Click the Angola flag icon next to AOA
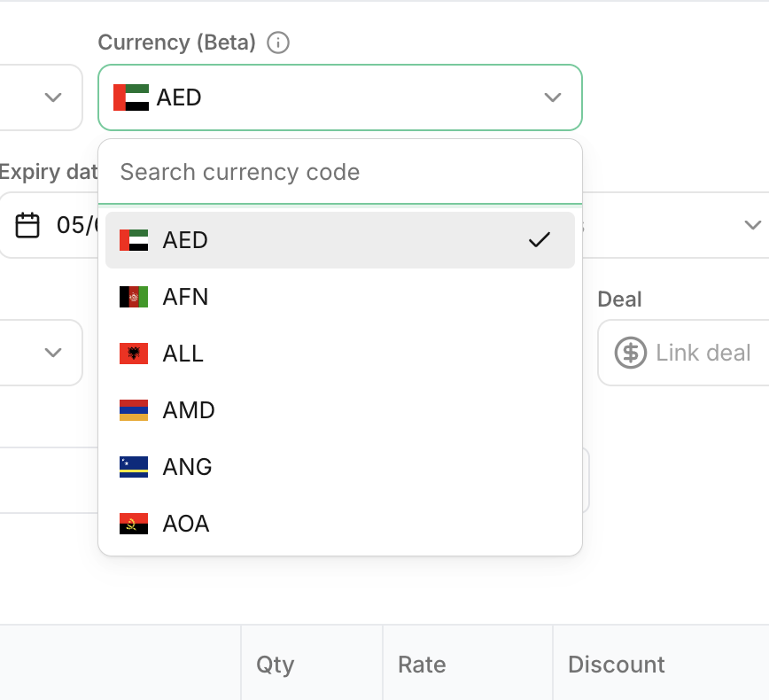The height and width of the screenshot is (700, 769). pyautogui.click(x=134, y=524)
